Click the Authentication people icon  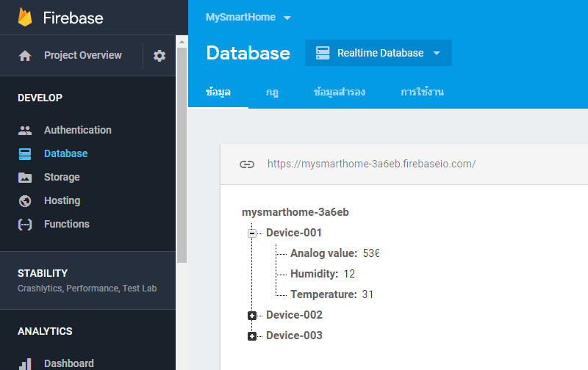click(25, 131)
